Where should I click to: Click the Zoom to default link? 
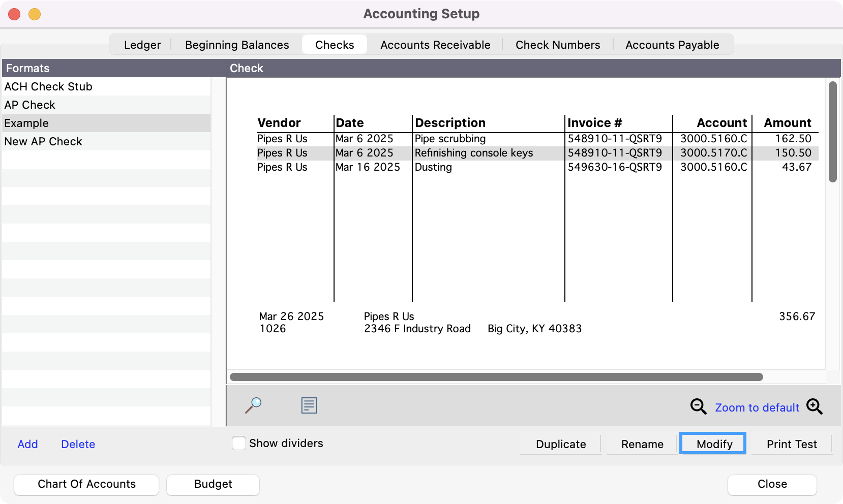pyautogui.click(x=757, y=407)
